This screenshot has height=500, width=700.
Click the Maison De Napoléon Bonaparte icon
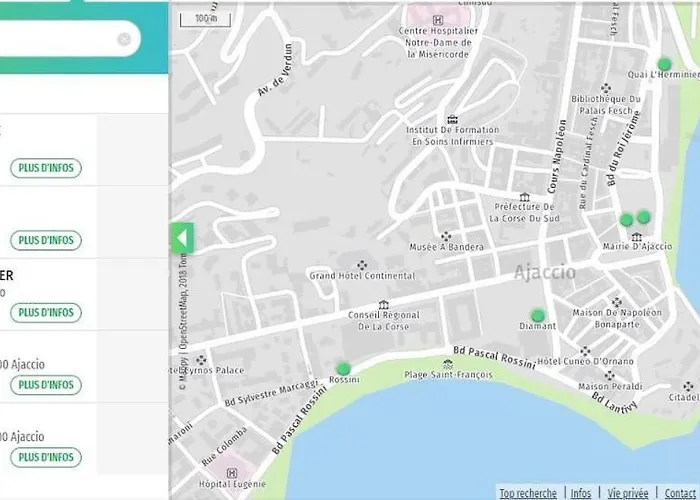[x=616, y=301]
